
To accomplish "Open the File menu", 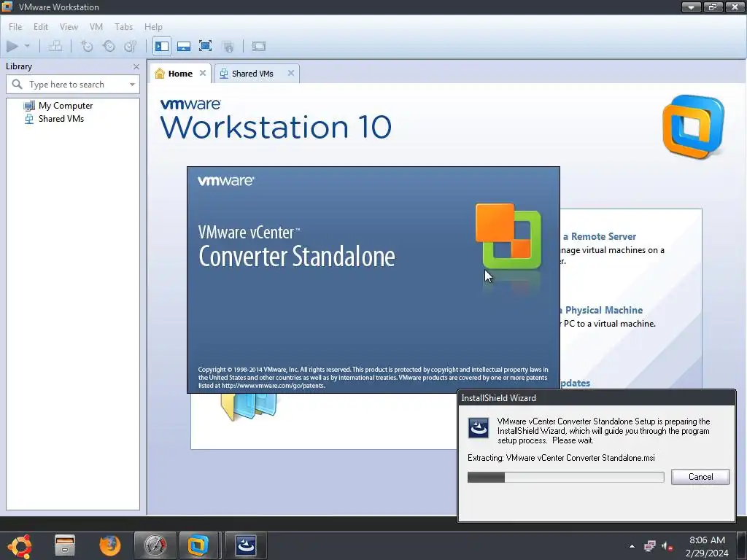I will tap(15, 27).
